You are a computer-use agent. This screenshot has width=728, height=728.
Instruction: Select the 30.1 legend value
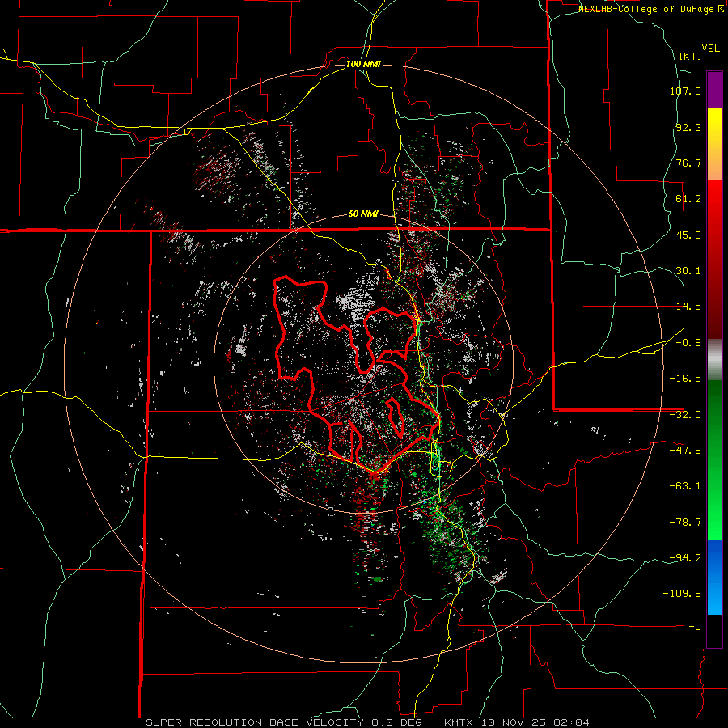688,271
